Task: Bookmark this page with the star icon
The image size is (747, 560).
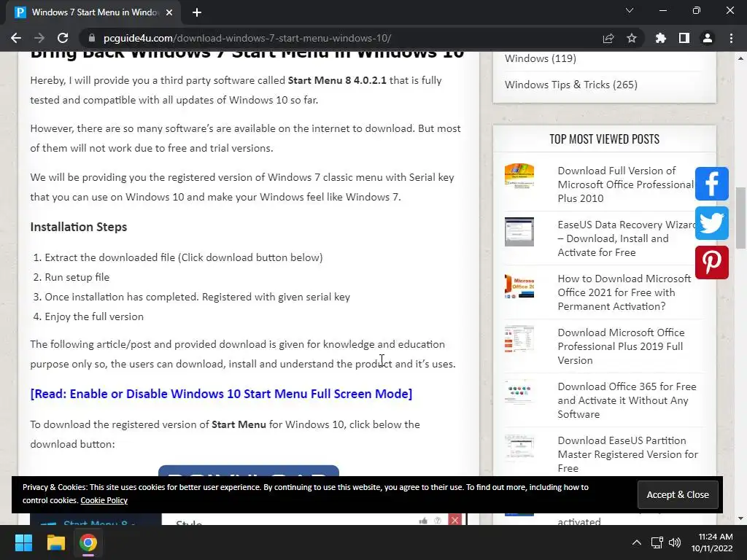Action: [632, 38]
